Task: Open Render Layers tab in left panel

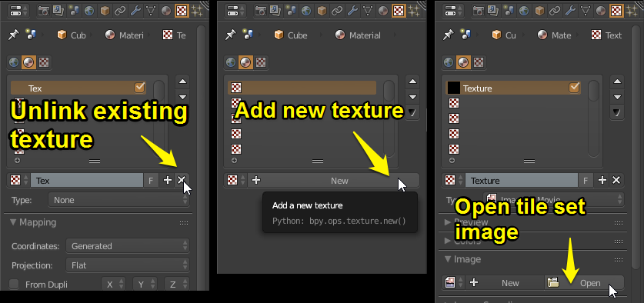Action: coord(58,11)
